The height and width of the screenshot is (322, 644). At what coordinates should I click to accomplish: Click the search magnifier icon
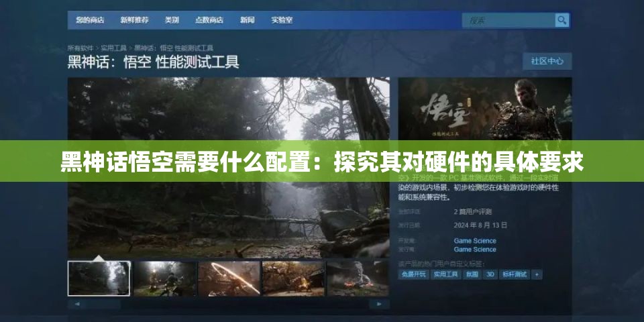(x=562, y=19)
